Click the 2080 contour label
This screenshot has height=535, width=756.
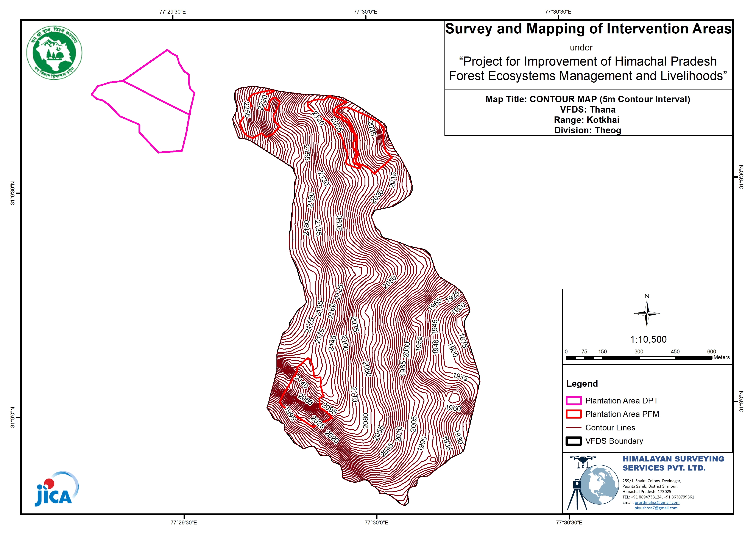(365, 421)
